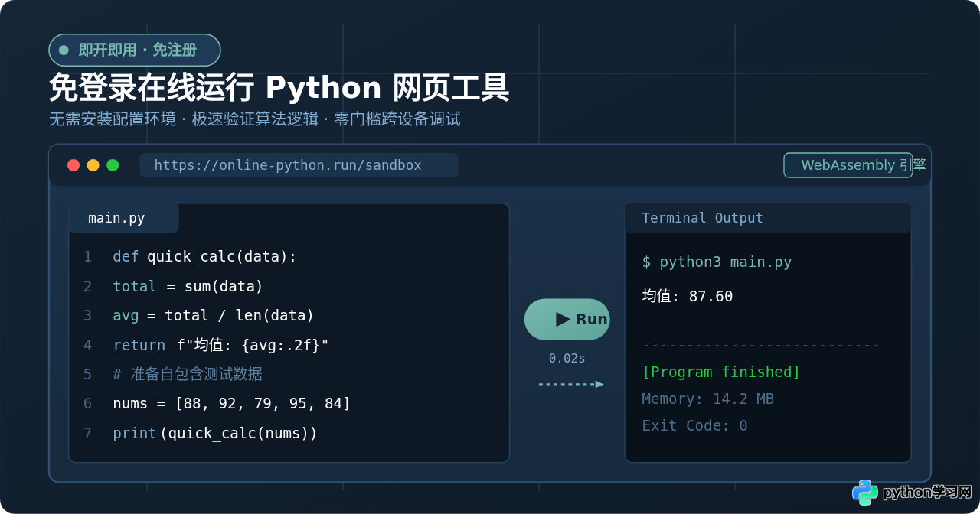Click the $ python3 main.py command
Screen dimensions: 980x514
[717, 262]
